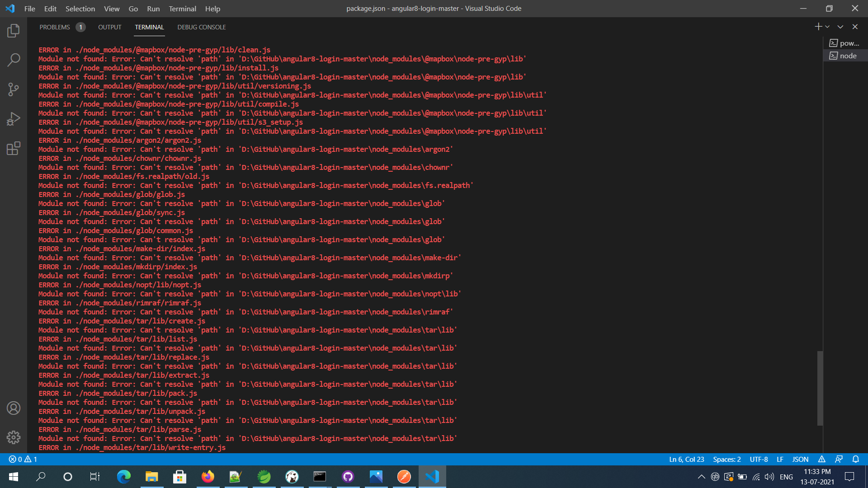Open the Terminal menu
Viewport: 868px width, 488px height.
pyautogui.click(x=182, y=9)
